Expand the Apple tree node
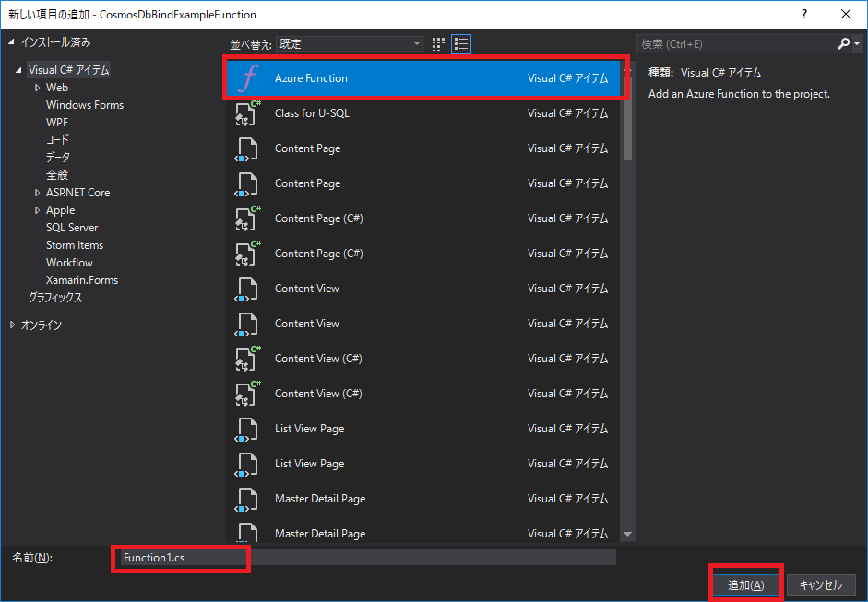 click(x=37, y=210)
